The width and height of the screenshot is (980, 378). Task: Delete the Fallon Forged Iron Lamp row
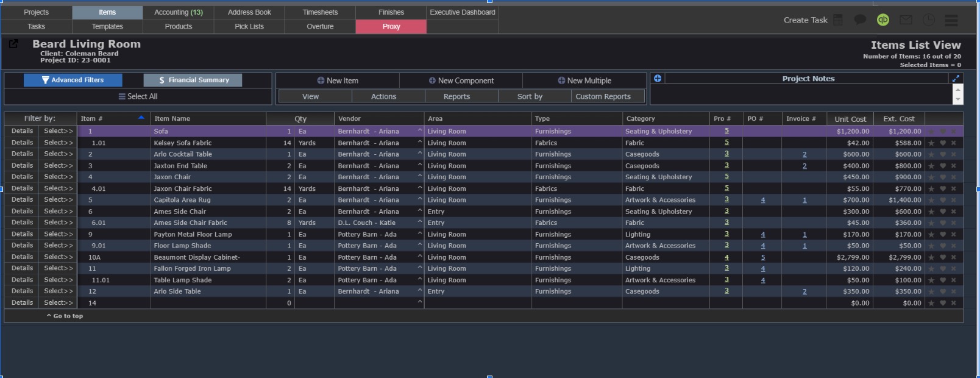[953, 269]
